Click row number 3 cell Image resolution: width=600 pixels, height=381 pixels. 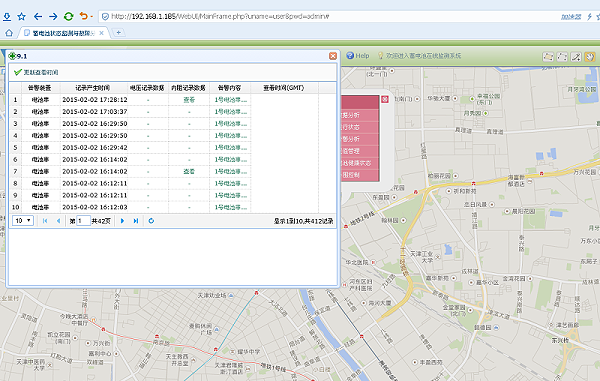tap(15, 124)
